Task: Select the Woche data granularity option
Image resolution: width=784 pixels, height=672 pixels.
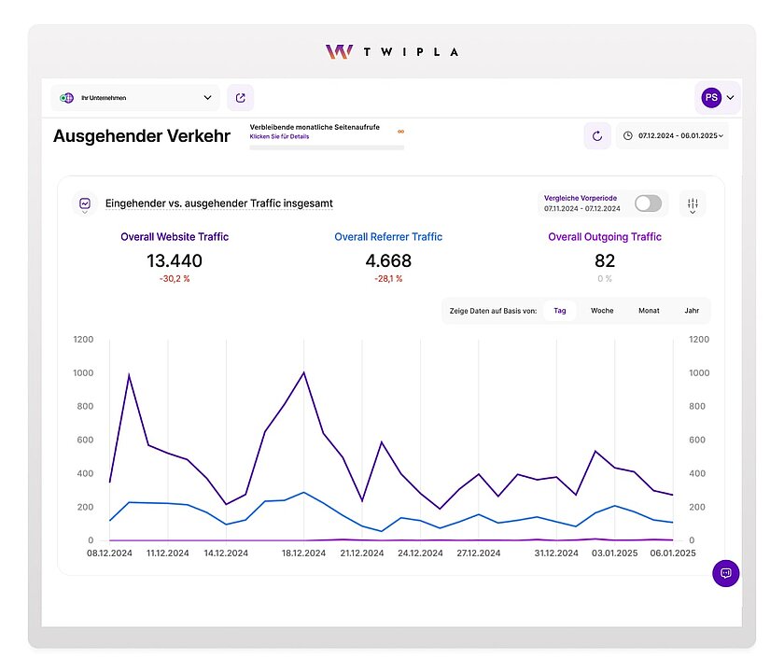Action: click(602, 310)
